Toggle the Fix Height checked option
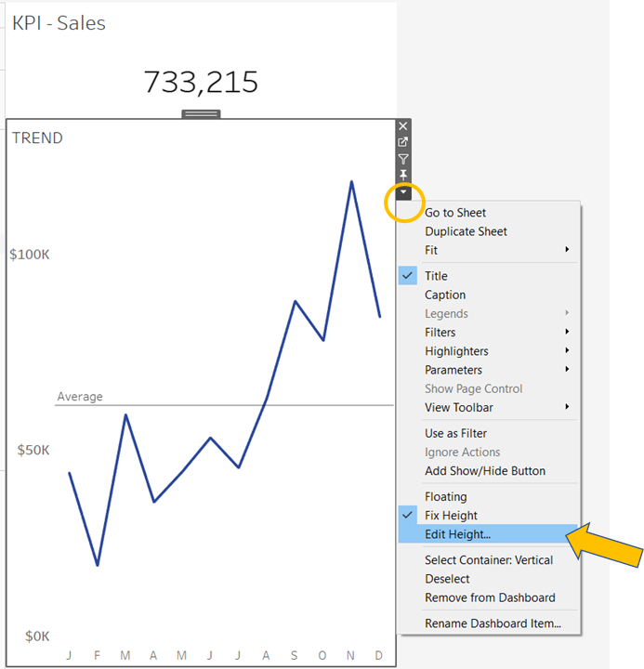This screenshot has height=669, width=644. tap(451, 516)
